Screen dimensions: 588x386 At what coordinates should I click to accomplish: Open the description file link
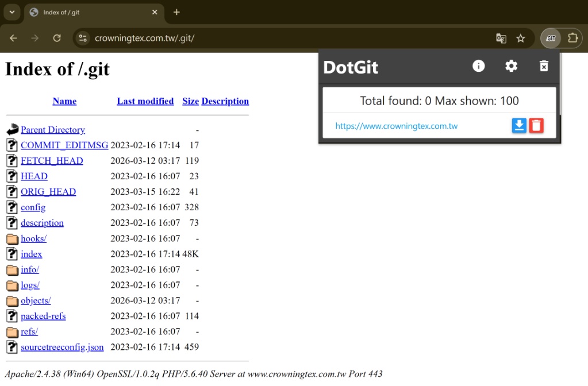pos(42,223)
